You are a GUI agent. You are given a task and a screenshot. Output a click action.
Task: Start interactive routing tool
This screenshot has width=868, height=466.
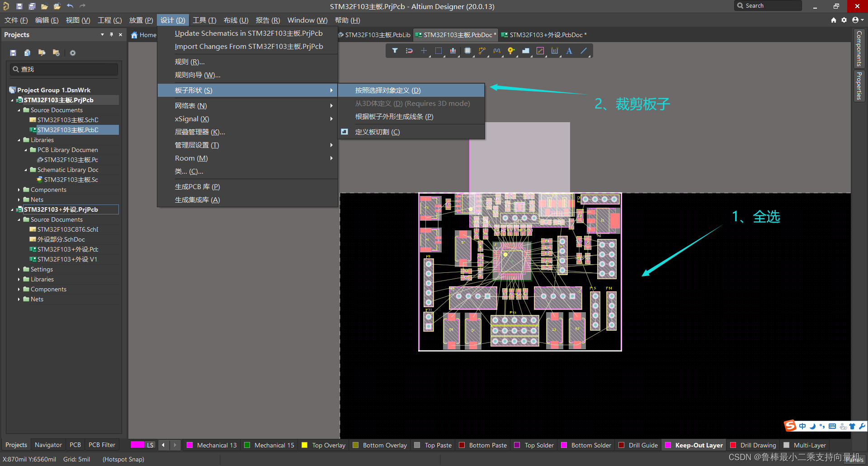pos(482,51)
